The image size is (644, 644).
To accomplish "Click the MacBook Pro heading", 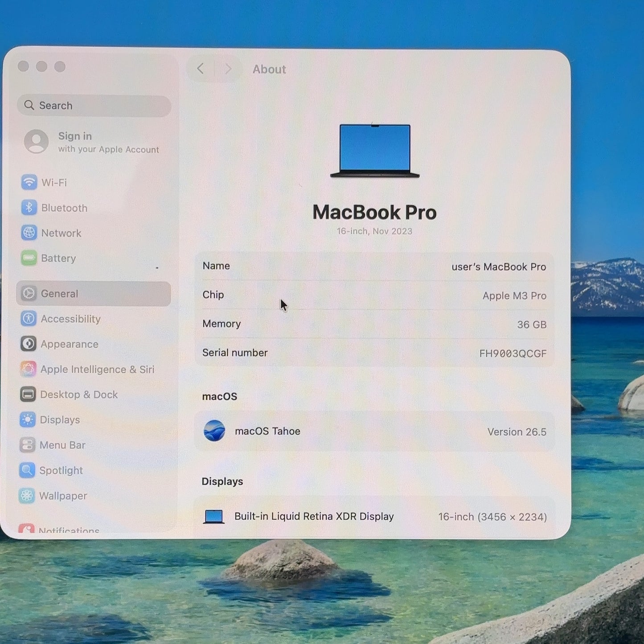I will point(374,212).
